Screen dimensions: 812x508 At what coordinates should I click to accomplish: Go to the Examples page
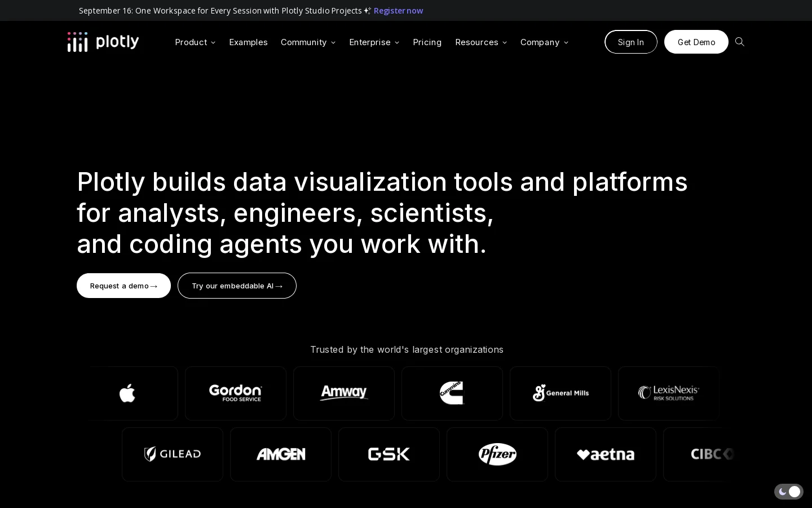[248, 42]
